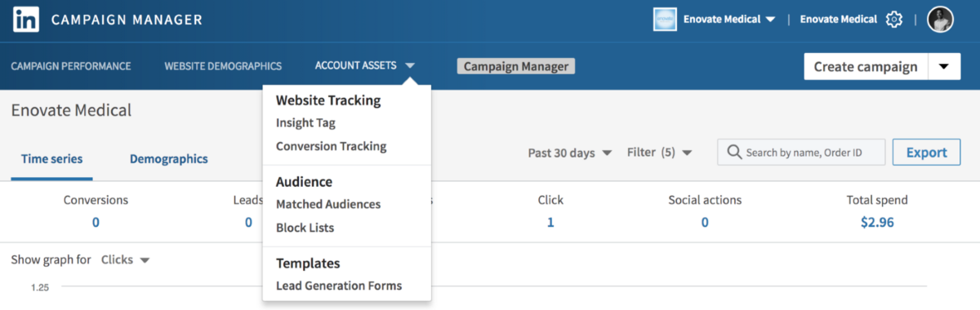
Task: Click the Enovate Medical page title
Action: 71,111
